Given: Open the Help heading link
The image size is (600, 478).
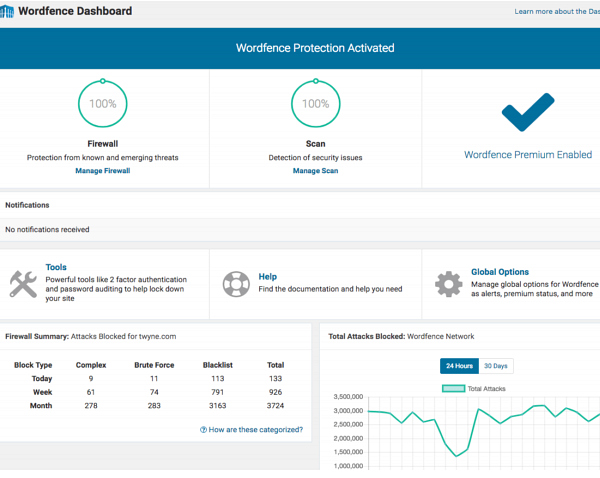Looking at the screenshot, I should pos(267,277).
